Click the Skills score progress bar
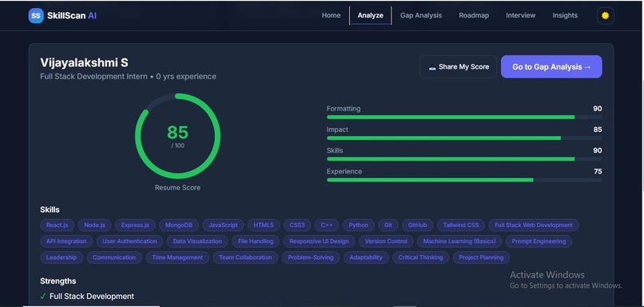The width and height of the screenshot is (644, 307). pos(464,158)
